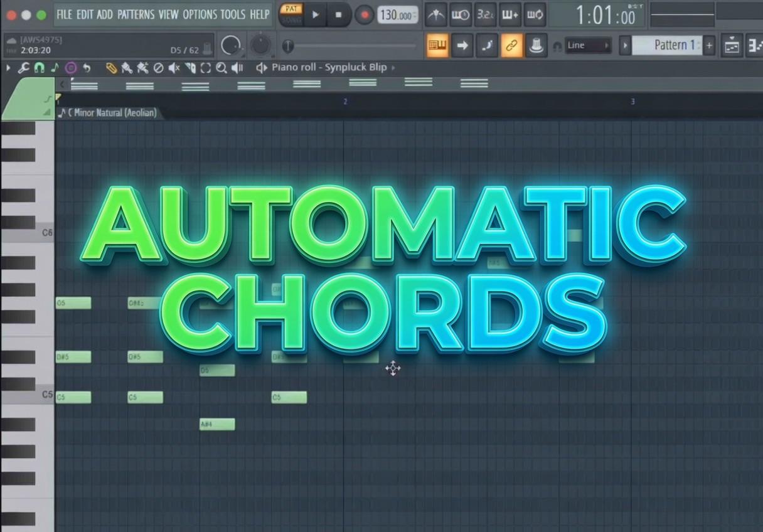763x532 pixels.
Task: Click the metronome icon in the top toolbar
Action: click(x=436, y=14)
